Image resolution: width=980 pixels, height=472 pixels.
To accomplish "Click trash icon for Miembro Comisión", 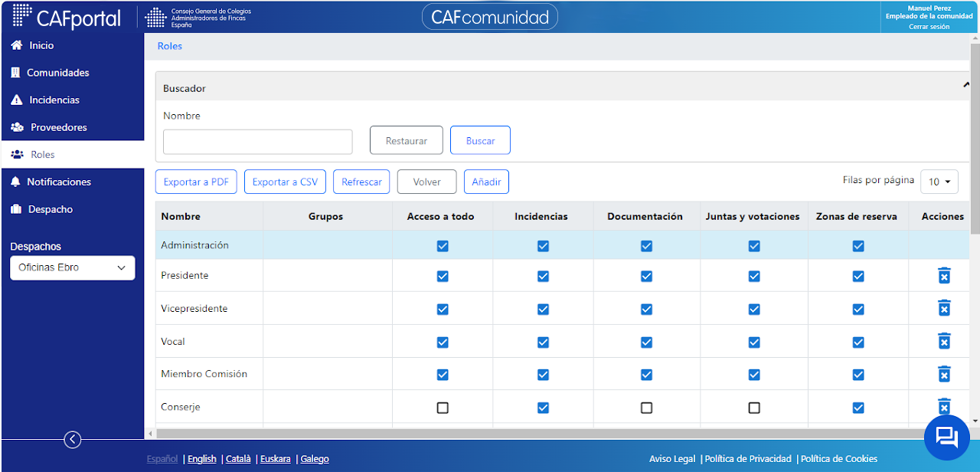I will point(944,374).
